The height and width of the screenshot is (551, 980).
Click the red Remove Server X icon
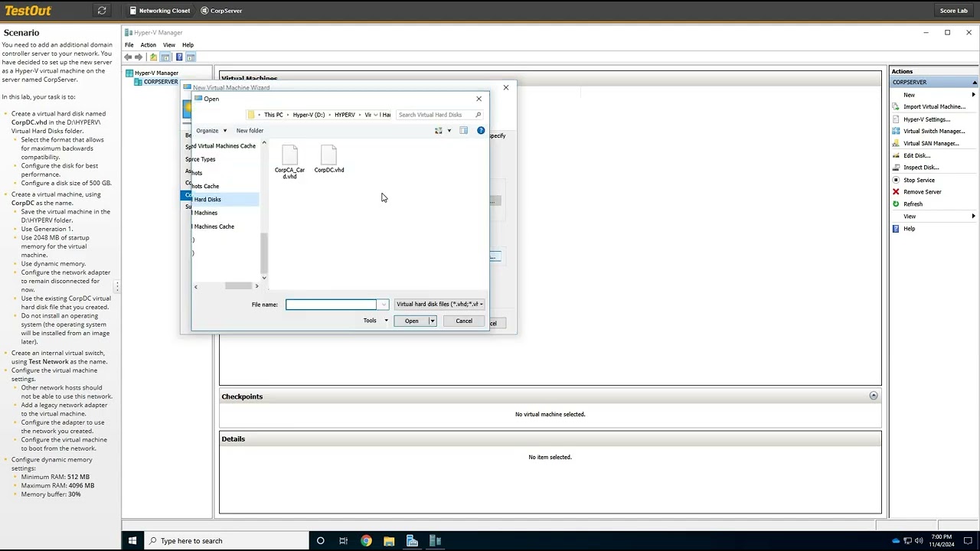pyautogui.click(x=896, y=192)
